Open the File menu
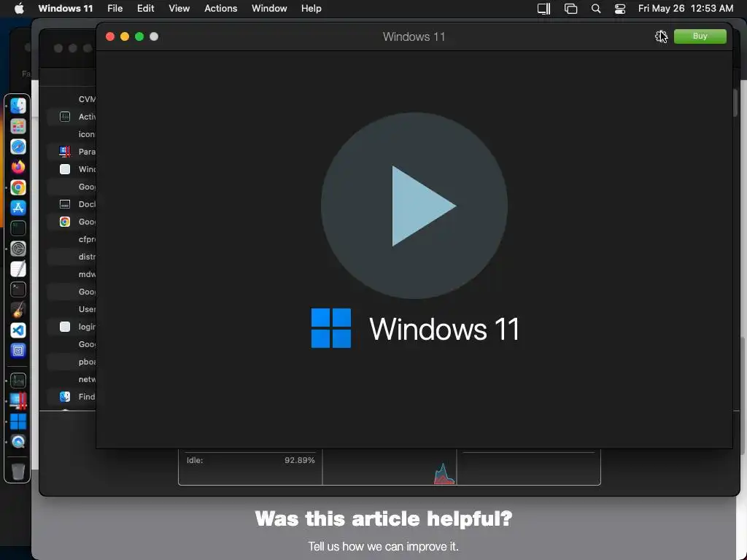The width and height of the screenshot is (747, 560). coord(115,9)
